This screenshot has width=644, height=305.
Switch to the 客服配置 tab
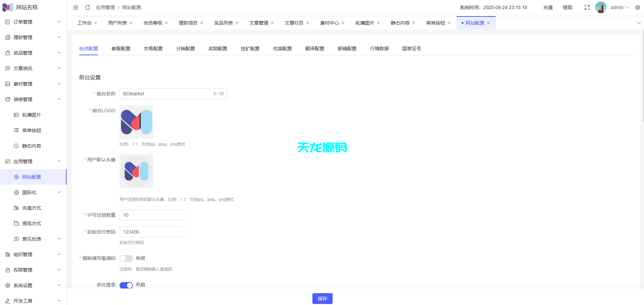pos(121,48)
